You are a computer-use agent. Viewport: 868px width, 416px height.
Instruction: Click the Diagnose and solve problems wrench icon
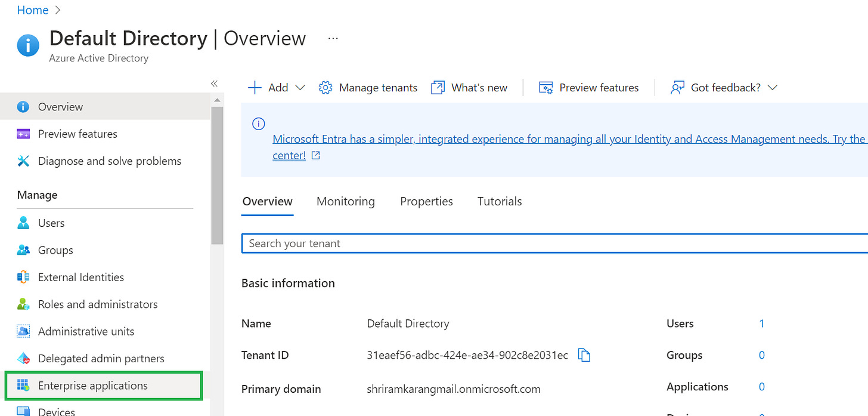point(23,161)
